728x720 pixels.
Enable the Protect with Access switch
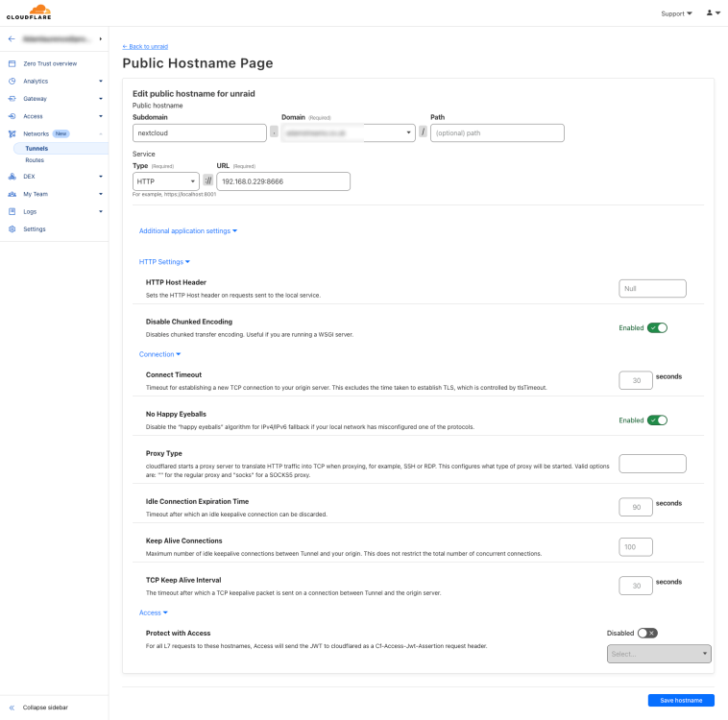(x=647, y=634)
